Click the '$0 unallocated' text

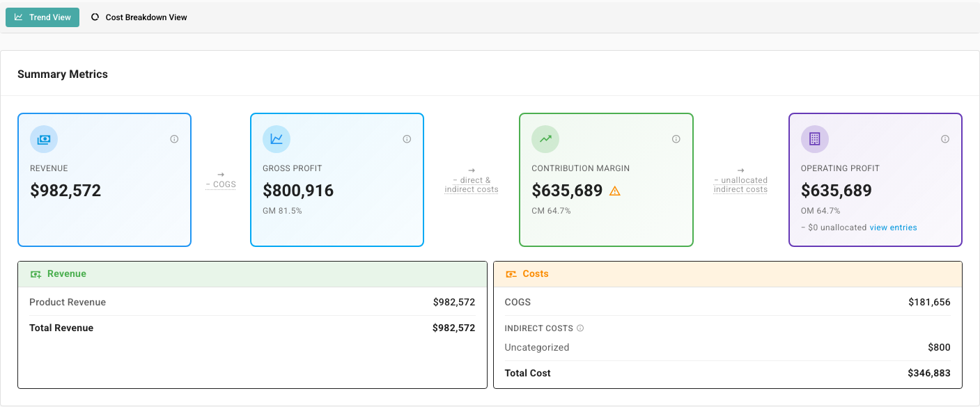tap(834, 228)
